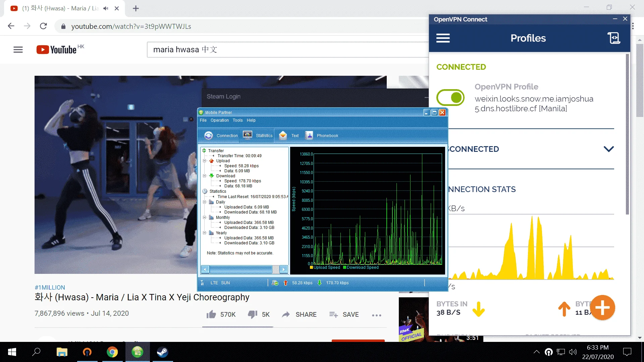Click the Statistics monitor icon
644x362 pixels.
[x=248, y=135]
